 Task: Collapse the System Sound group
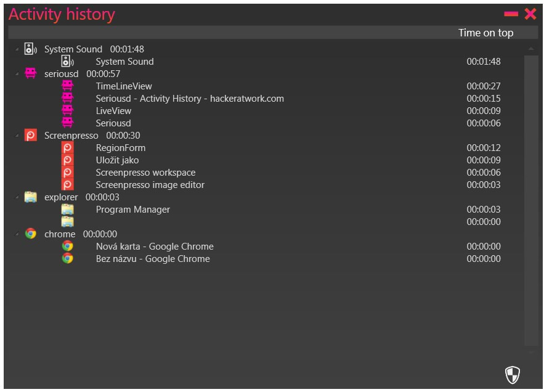coord(17,49)
